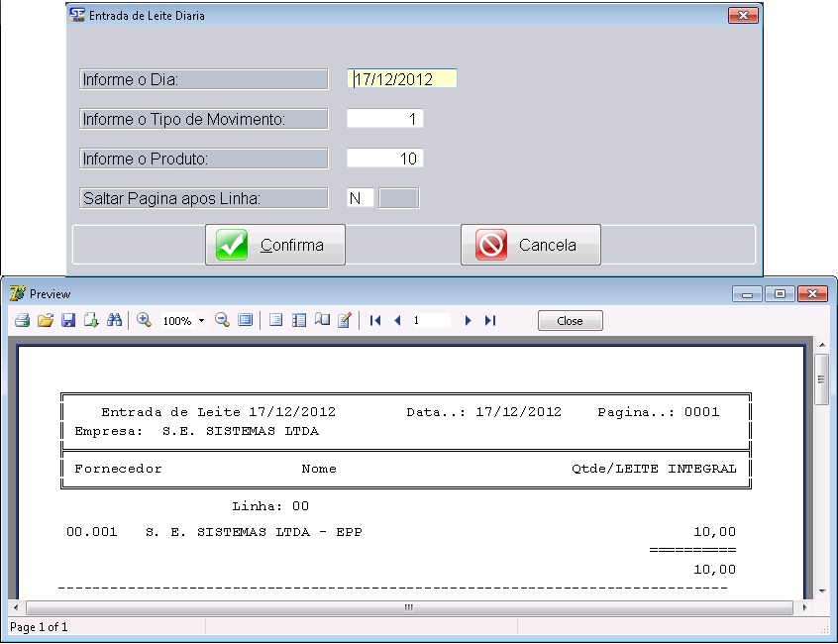Toggle full screen preview icon
The image size is (838, 644).
click(245, 321)
